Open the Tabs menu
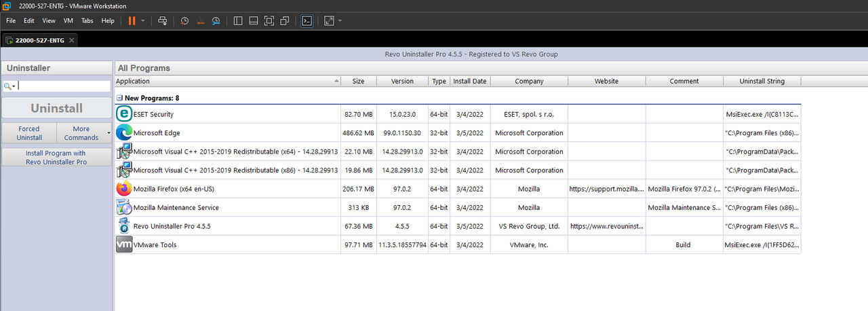The image size is (868, 311). click(87, 20)
